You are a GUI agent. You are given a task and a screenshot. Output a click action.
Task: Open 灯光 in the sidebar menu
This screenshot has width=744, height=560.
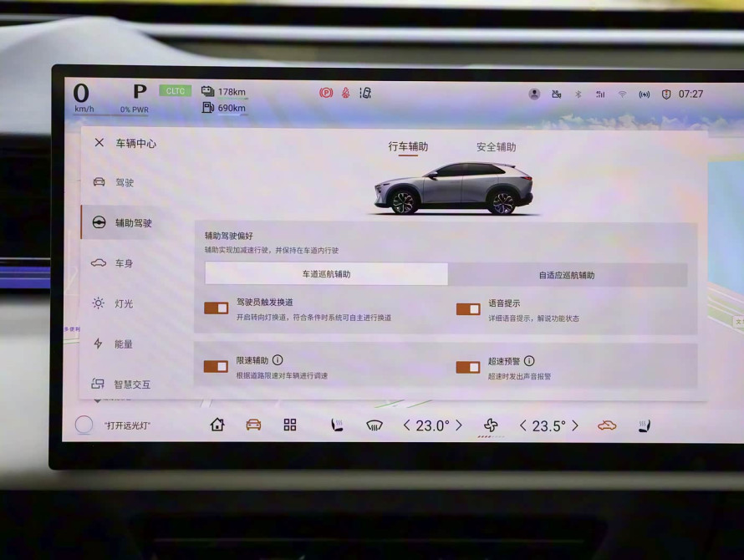pyautogui.click(x=124, y=303)
